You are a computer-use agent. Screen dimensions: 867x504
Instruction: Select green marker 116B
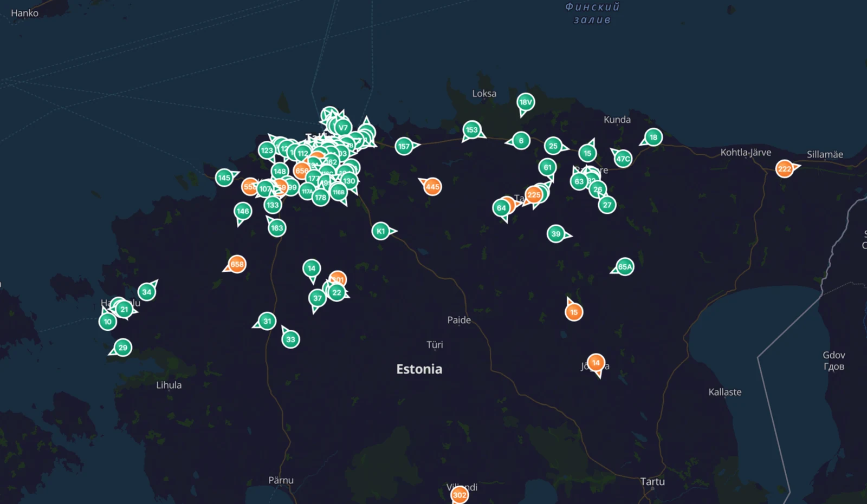coord(339,192)
